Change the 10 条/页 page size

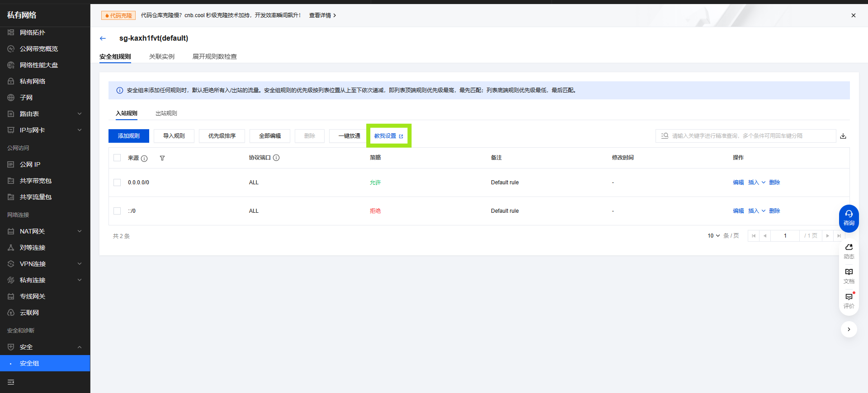[x=714, y=236]
